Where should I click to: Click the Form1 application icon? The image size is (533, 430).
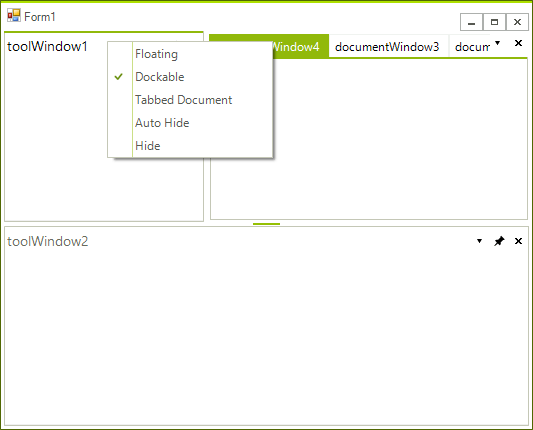14,15
